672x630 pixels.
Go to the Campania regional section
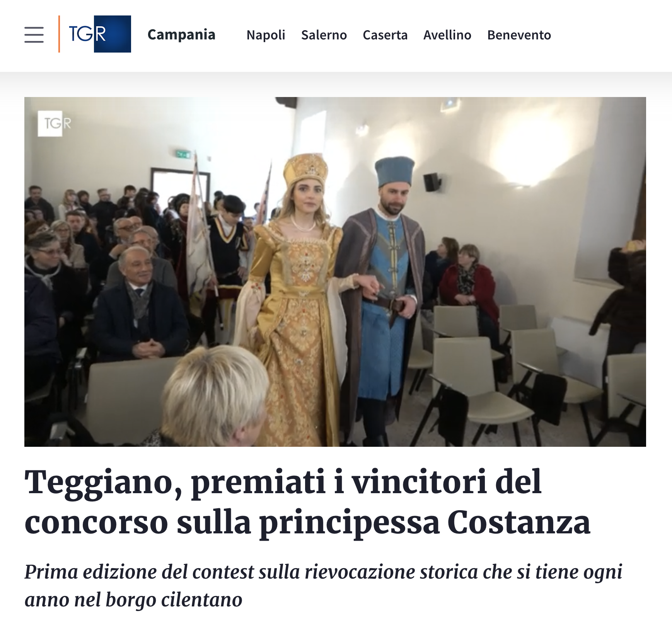point(181,34)
